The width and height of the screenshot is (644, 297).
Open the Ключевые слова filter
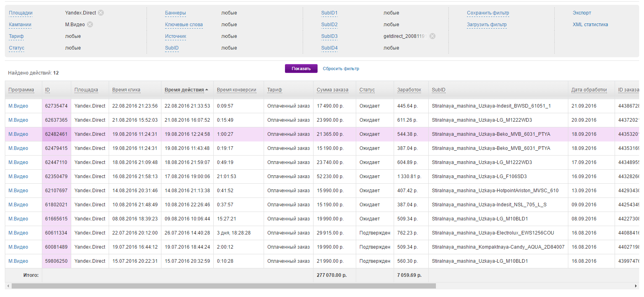(x=184, y=25)
